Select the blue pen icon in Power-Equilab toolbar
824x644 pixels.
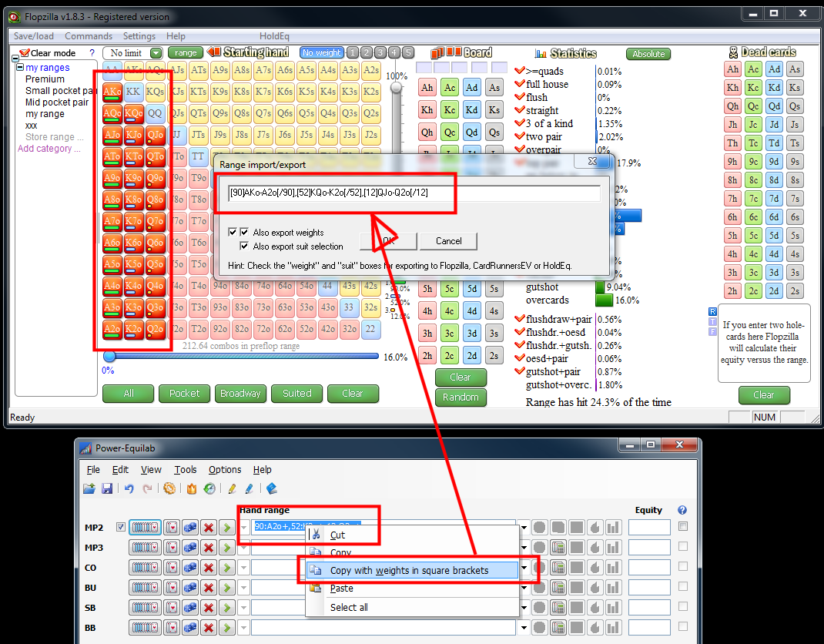[249, 489]
